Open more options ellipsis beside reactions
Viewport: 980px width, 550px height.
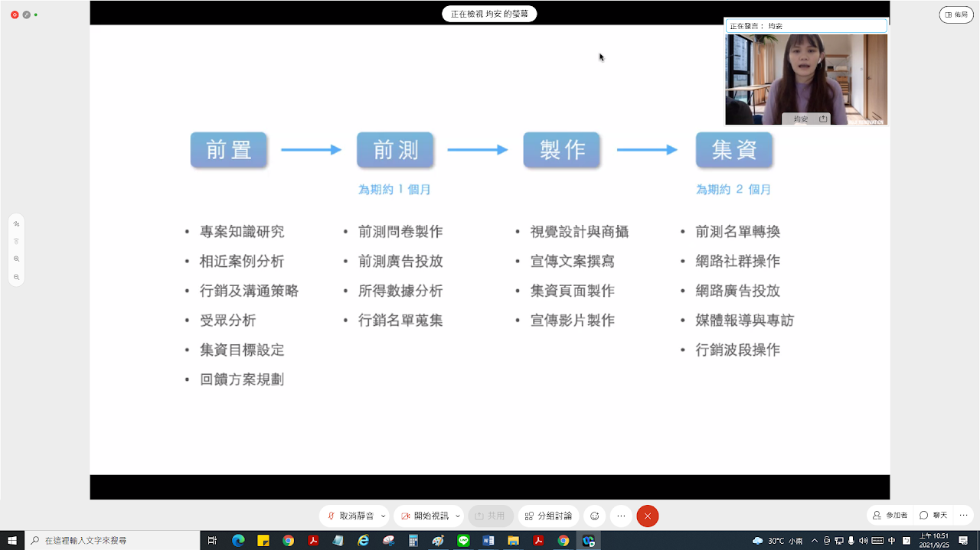pyautogui.click(x=621, y=516)
